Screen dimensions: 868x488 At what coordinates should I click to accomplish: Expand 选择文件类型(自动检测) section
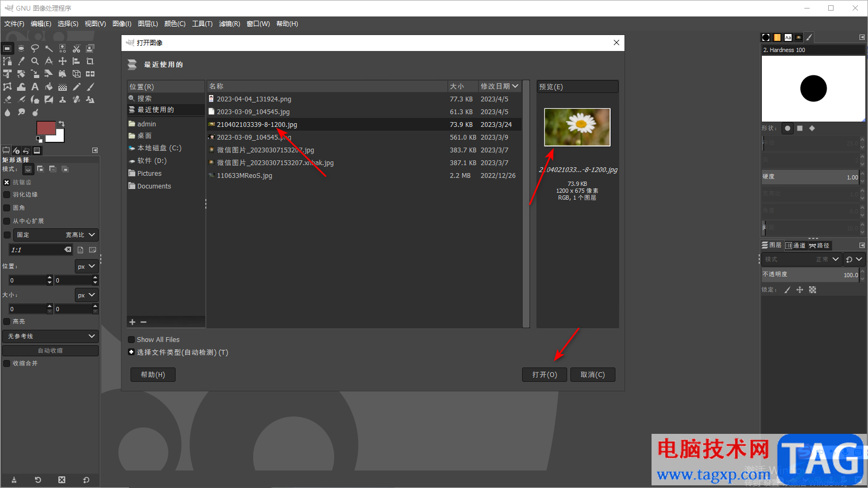(131, 352)
